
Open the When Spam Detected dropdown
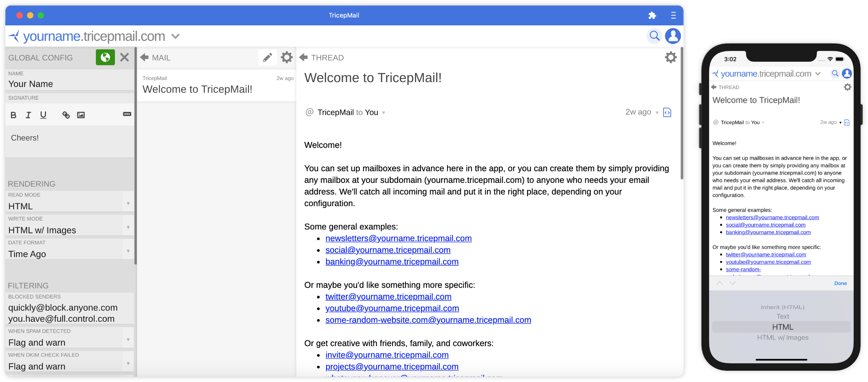click(69, 338)
